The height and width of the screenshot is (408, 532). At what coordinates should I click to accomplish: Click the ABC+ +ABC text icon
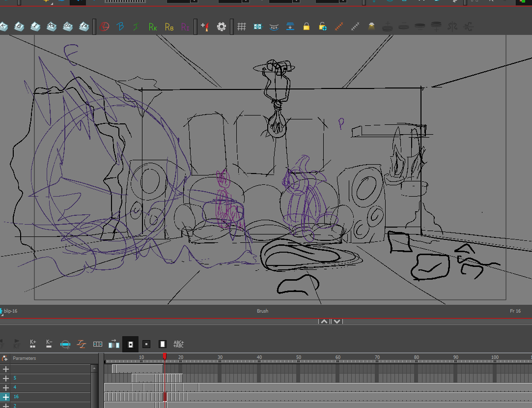[x=178, y=344]
